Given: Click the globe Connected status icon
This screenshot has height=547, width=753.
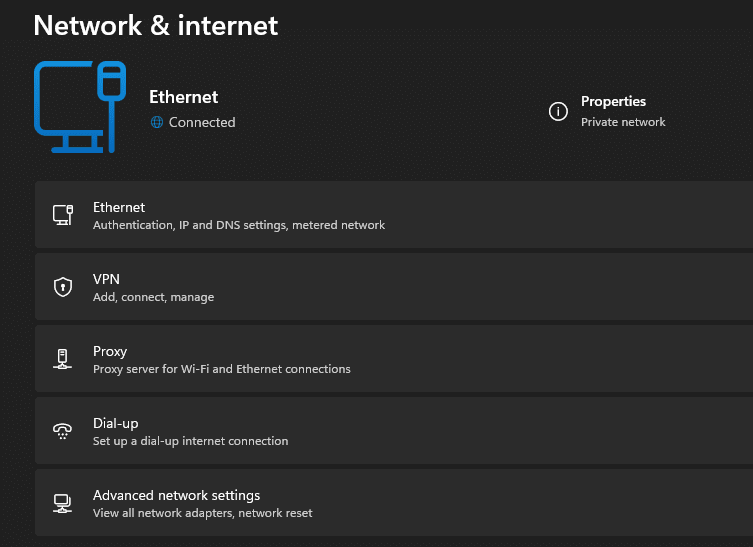Looking at the screenshot, I should click(x=156, y=122).
